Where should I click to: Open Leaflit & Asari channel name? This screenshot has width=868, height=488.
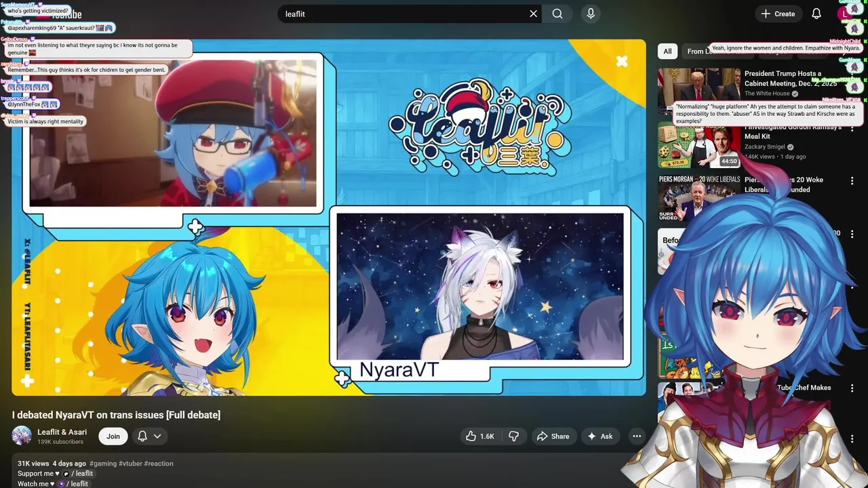pyautogui.click(x=62, y=432)
